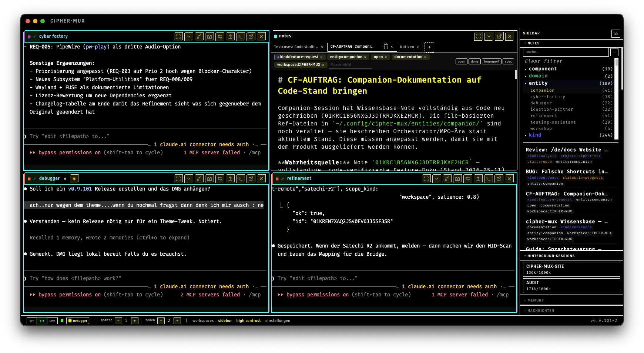Pop out the cyber factory pane to external window
This screenshot has width=644, height=353.
251,37
